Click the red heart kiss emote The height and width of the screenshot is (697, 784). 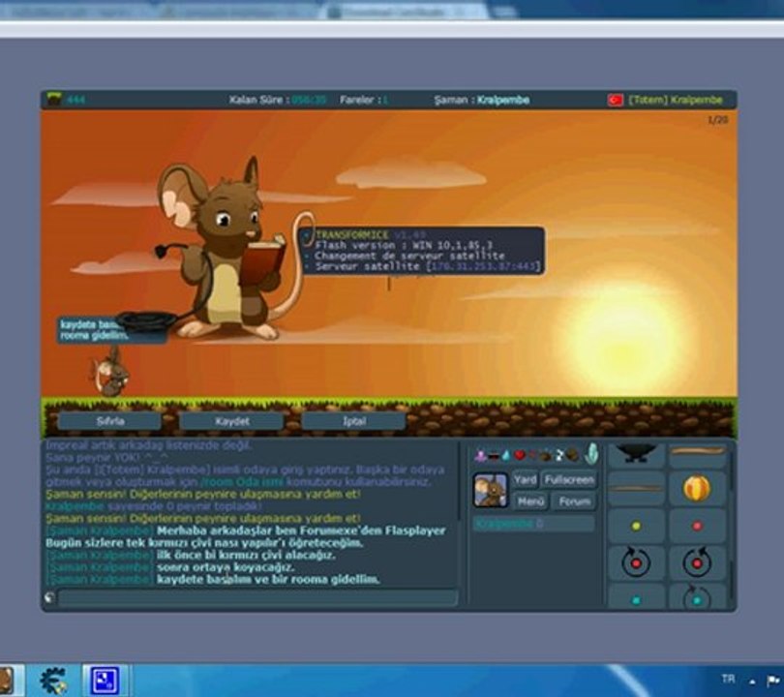pyautogui.click(x=520, y=455)
